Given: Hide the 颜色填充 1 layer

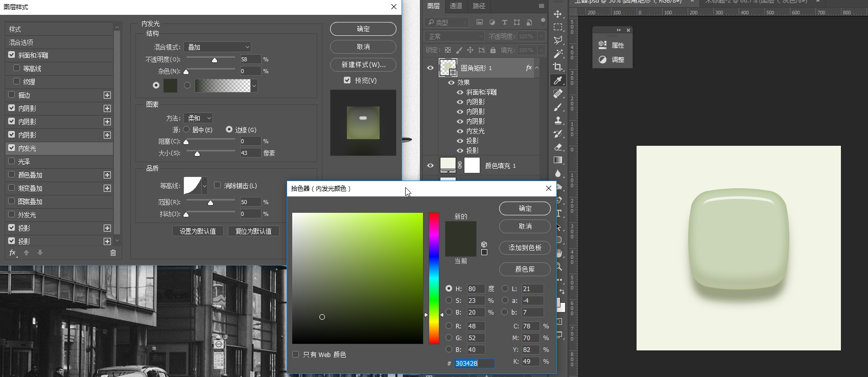Looking at the screenshot, I should pyautogui.click(x=430, y=165).
